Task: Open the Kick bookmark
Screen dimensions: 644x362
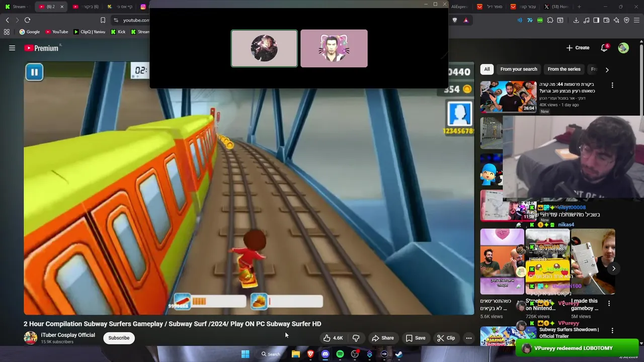Action: pos(118,32)
